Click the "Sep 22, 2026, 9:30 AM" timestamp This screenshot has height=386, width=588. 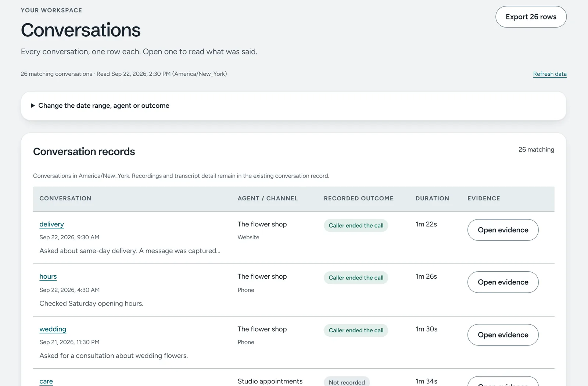pos(69,237)
